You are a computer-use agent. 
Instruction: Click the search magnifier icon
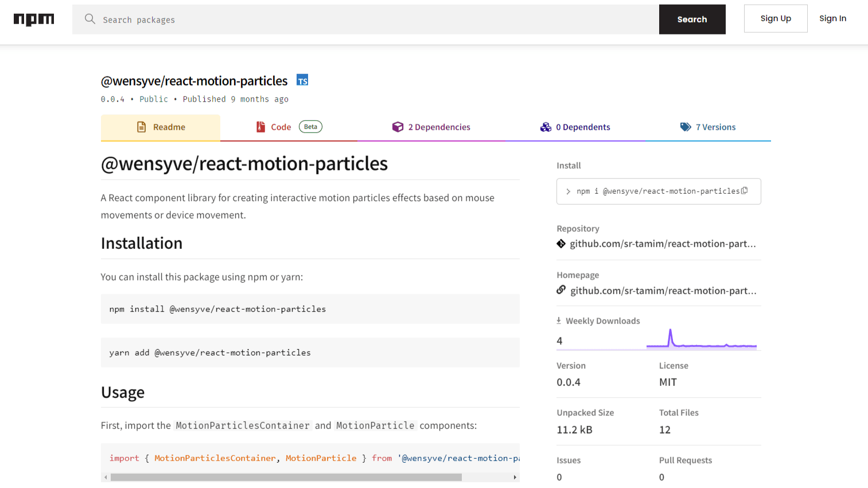click(x=89, y=19)
